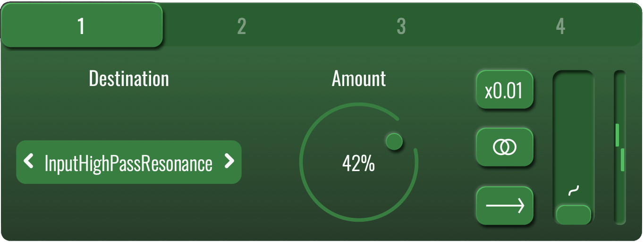Click the round handle dot on Amount knob
644x242 pixels.
pos(394,141)
